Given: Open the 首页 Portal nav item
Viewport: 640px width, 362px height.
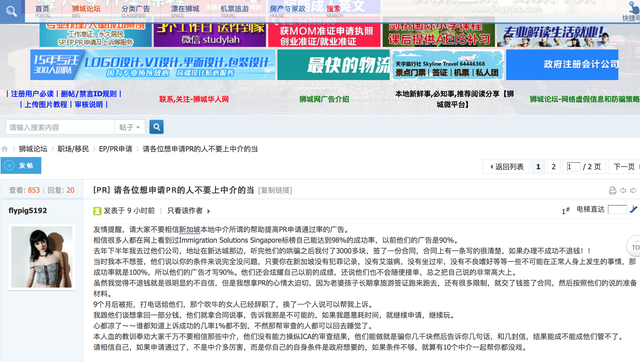Looking at the screenshot, I should tap(42, 11).
